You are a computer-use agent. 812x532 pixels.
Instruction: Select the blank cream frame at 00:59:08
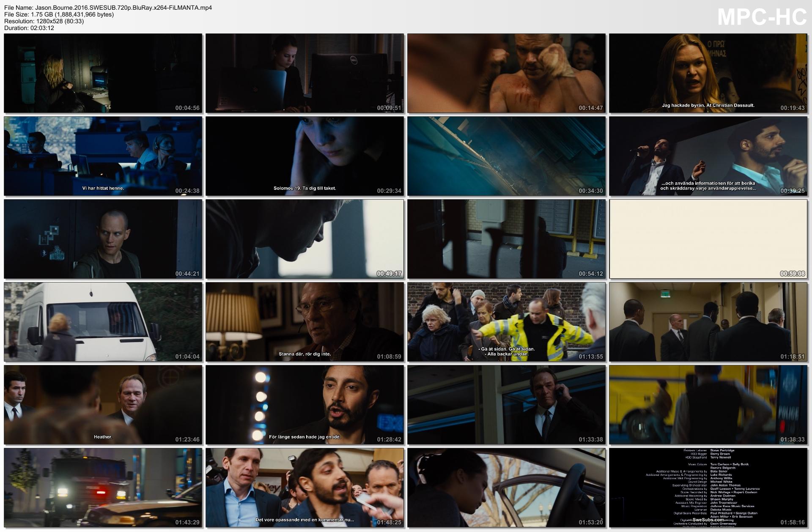708,239
